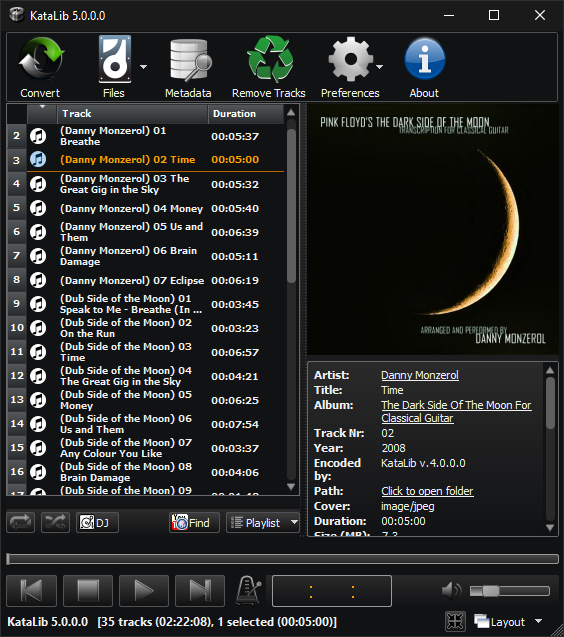Click info panel scroll down arrow

click(x=550, y=528)
